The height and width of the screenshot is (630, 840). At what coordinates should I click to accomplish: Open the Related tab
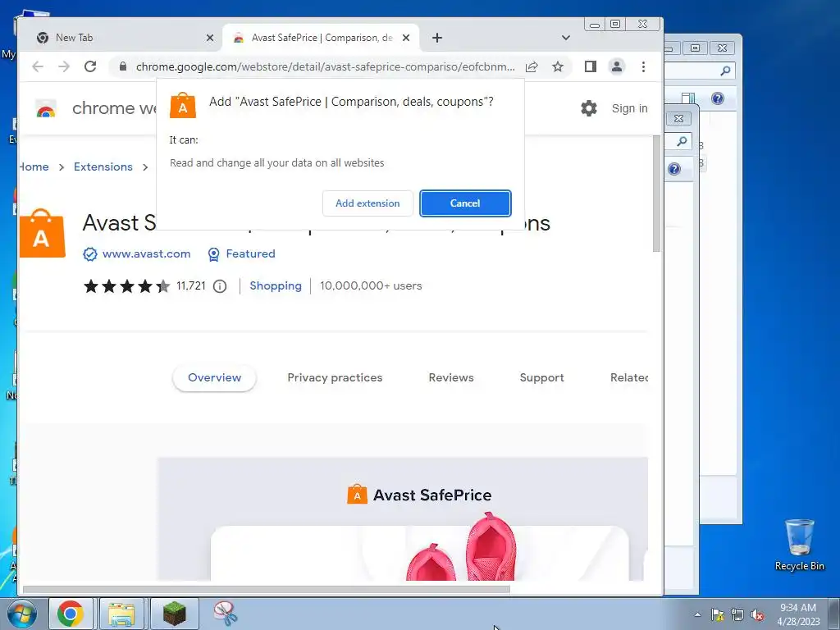(x=629, y=377)
